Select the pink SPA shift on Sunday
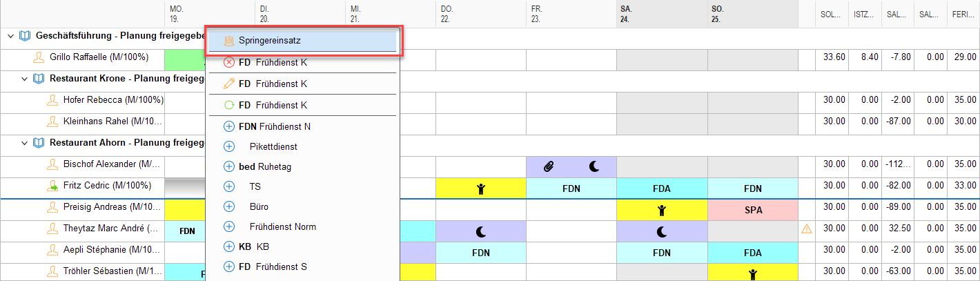 [x=752, y=210]
